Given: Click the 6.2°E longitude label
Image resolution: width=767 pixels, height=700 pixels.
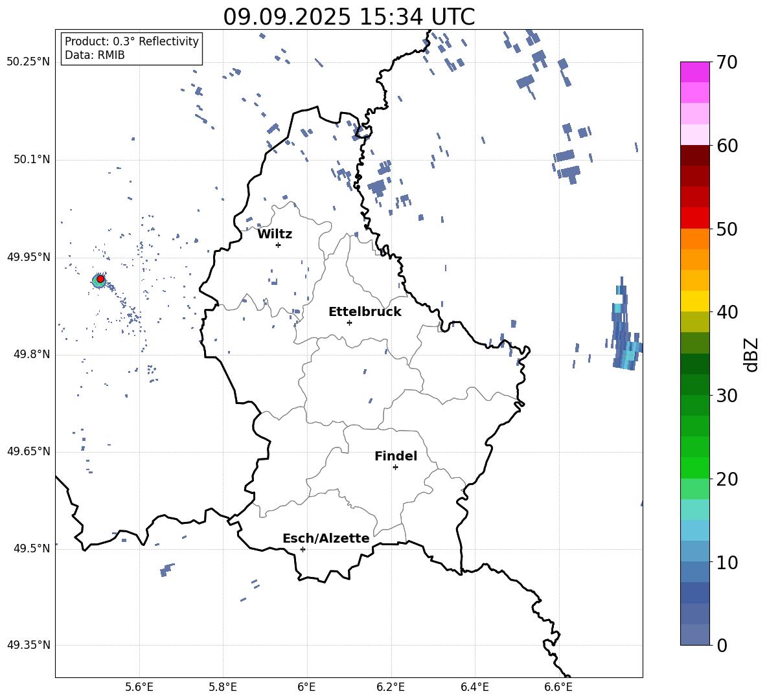Looking at the screenshot, I should [x=391, y=687].
